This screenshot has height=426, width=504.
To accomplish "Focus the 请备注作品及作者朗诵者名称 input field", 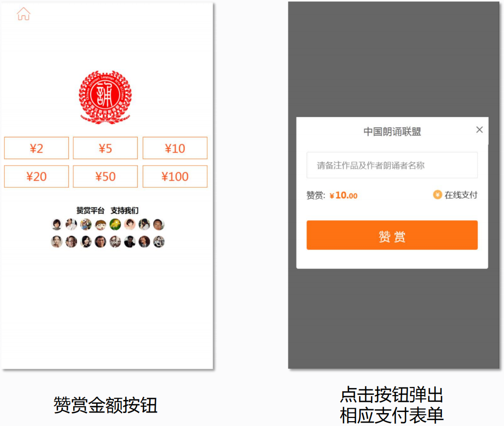I will [x=392, y=166].
